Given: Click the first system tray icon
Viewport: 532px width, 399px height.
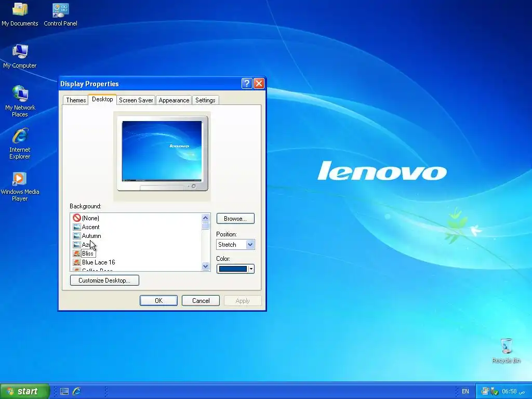Looking at the screenshot, I should (485, 391).
